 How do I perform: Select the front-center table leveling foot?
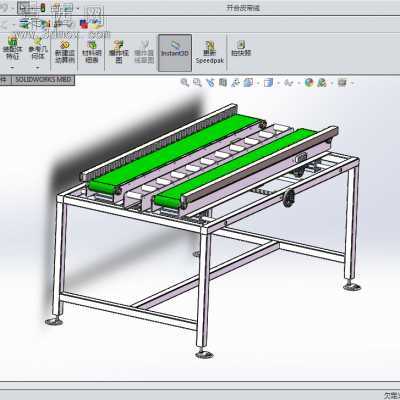coord(204,353)
